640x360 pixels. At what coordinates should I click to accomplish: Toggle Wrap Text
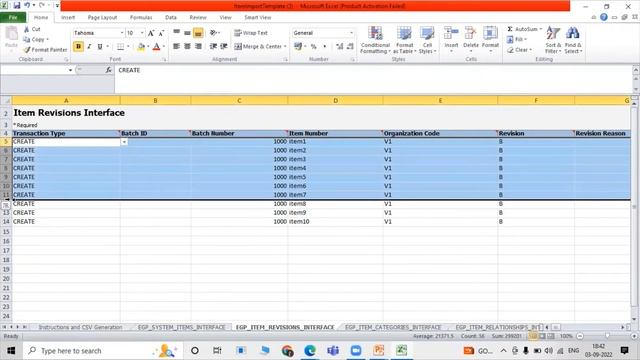[251, 33]
